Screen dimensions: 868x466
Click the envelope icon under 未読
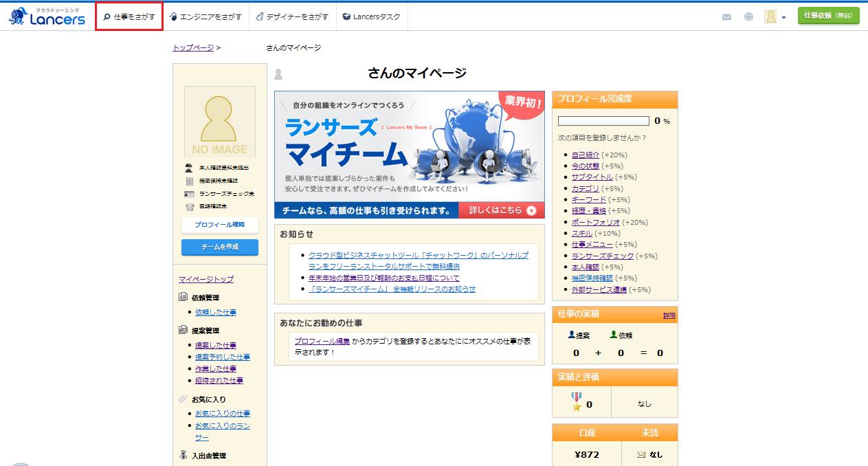click(x=641, y=454)
